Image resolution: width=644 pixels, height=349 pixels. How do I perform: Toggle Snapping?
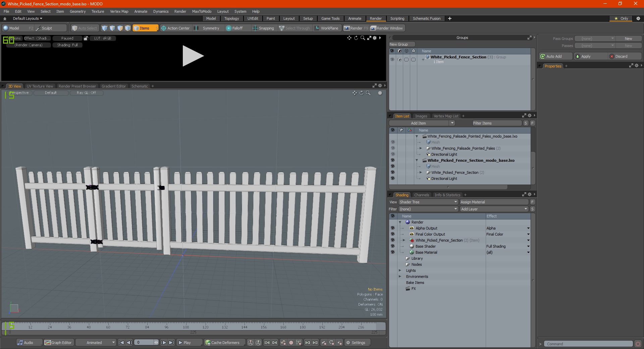263,28
